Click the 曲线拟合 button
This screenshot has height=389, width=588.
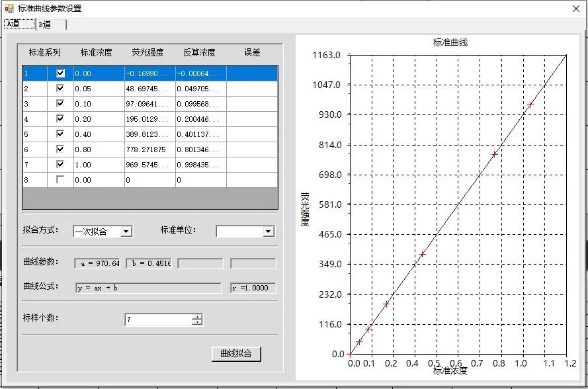(236, 353)
